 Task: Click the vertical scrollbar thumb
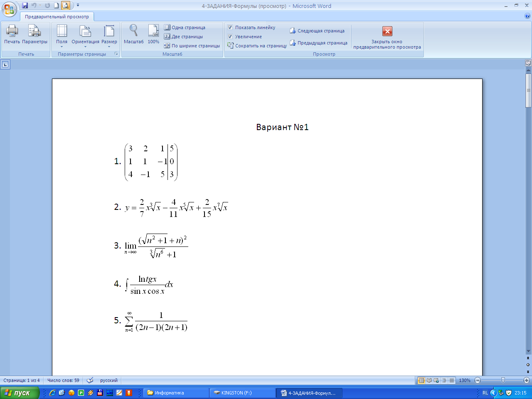[528, 90]
